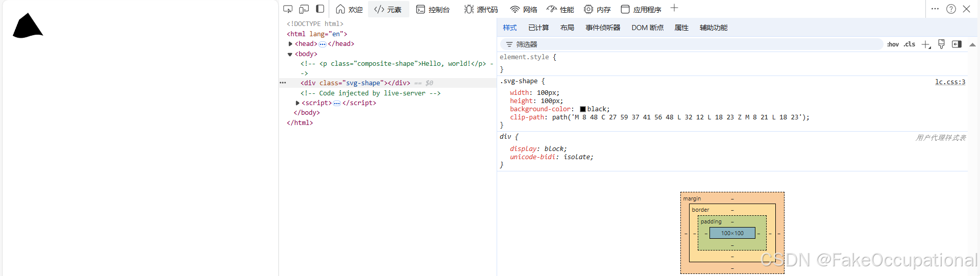Open the 欢迎 (Welcome) tab
Screen dimensions: 980x276
(x=349, y=9)
